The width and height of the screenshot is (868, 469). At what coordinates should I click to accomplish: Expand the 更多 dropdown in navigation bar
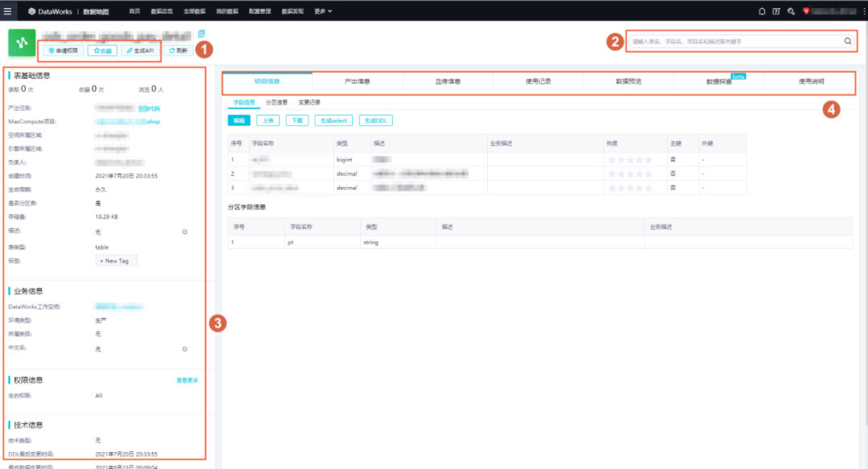tap(323, 11)
